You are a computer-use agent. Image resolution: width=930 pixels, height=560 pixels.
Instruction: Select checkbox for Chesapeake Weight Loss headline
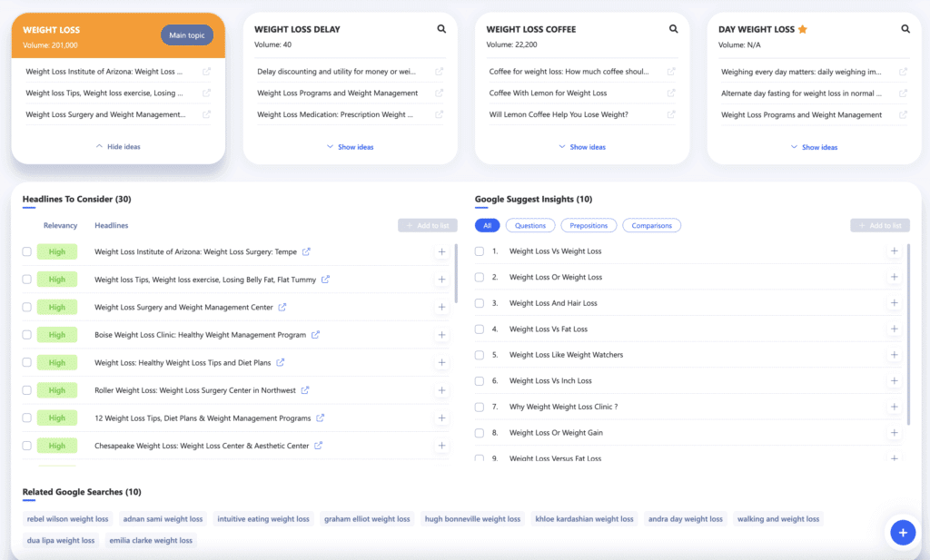click(27, 446)
